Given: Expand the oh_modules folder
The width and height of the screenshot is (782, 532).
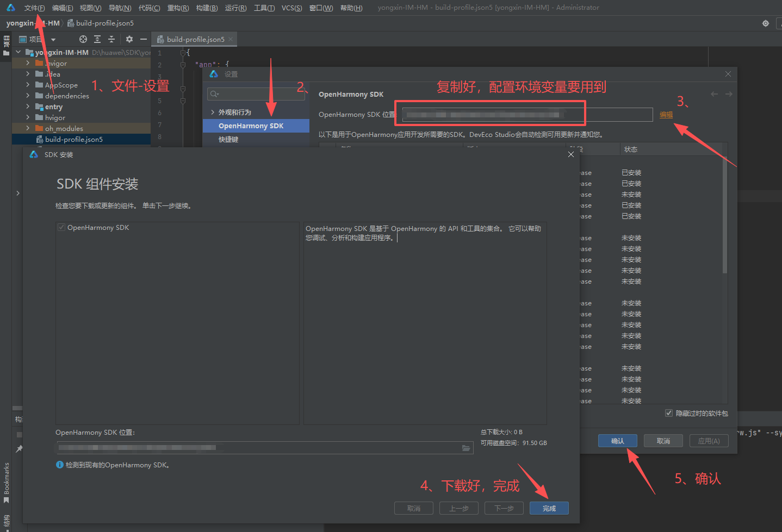Looking at the screenshot, I should (x=28, y=128).
